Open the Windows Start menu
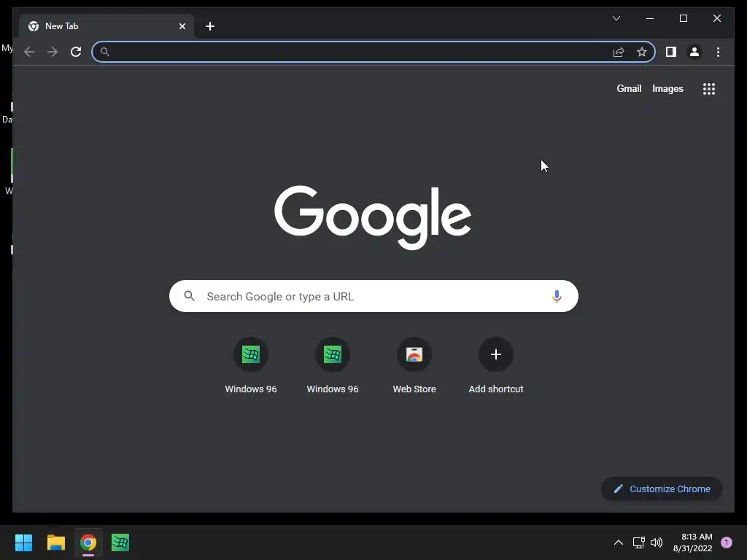747x560 pixels. pos(23,542)
